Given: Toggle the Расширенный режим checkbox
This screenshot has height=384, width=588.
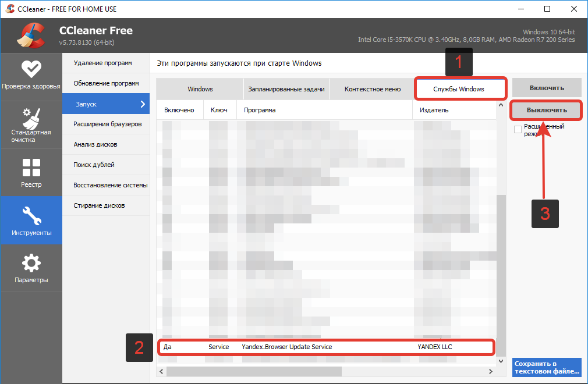Looking at the screenshot, I should pyautogui.click(x=518, y=130).
